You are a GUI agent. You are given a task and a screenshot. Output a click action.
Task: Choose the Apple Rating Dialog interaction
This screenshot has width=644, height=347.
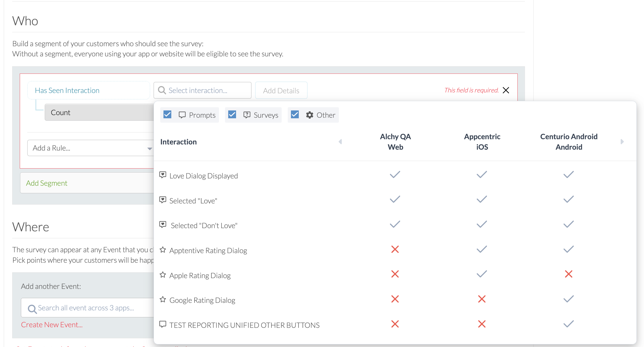[200, 276]
